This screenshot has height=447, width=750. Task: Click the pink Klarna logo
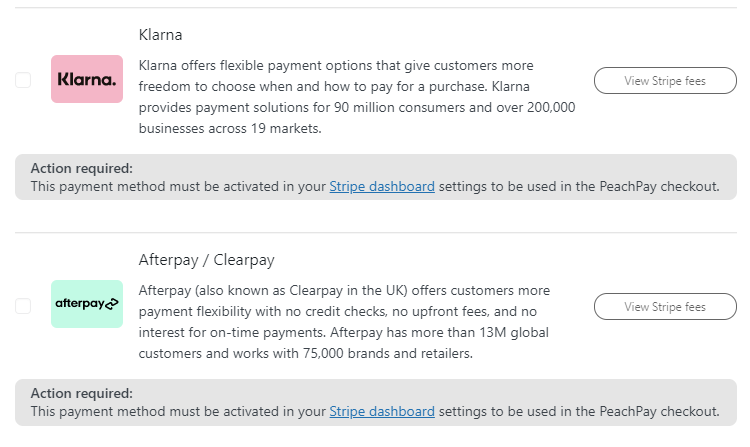click(87, 79)
